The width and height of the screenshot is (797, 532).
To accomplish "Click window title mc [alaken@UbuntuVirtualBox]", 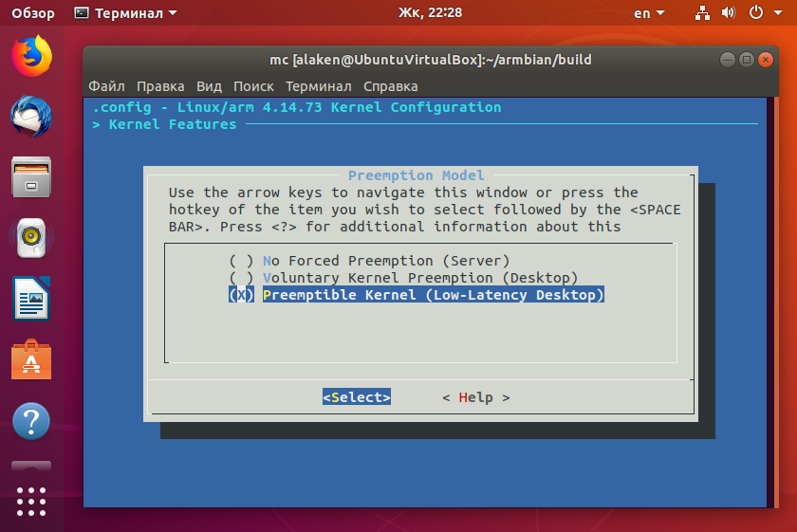I will pos(431,60).
